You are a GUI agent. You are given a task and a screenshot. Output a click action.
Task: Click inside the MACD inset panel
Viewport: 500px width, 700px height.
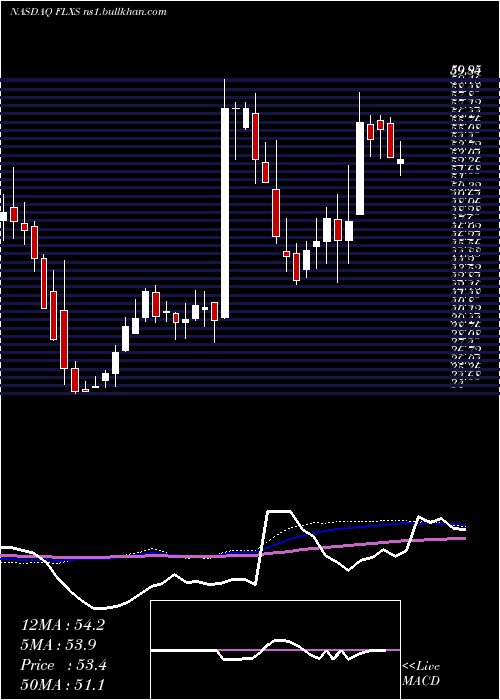coord(275,650)
